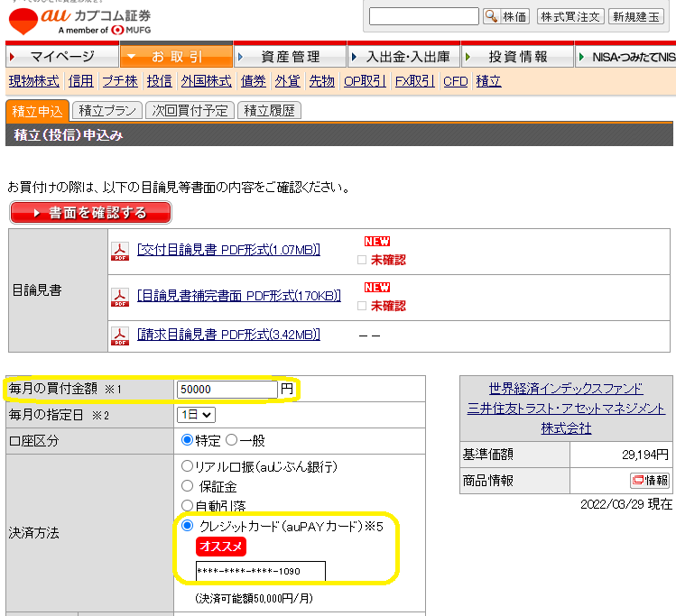This screenshot has width=676, height=616.
Task: Click PDF icon for 請求目論見書
Action: [x=120, y=336]
